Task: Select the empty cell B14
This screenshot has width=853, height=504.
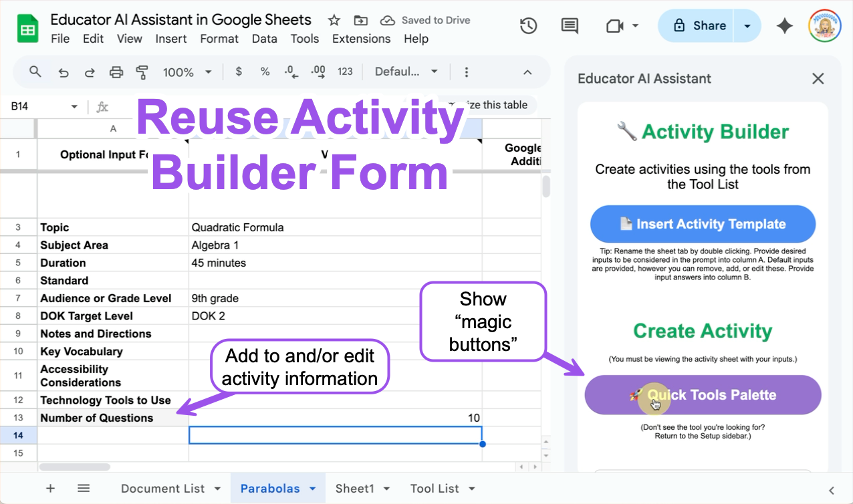Action: point(336,435)
